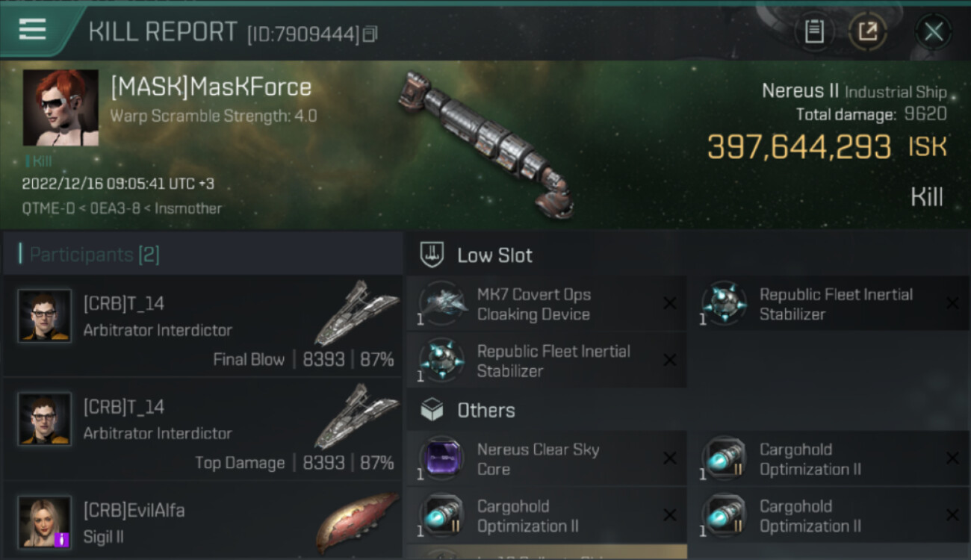This screenshot has height=560, width=971.
Task: Open T_14 portrait on Top Damage row
Action: pos(45,419)
